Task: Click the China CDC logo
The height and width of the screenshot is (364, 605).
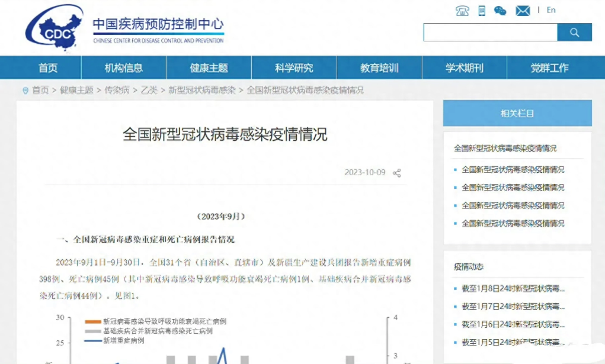Action: click(55, 28)
